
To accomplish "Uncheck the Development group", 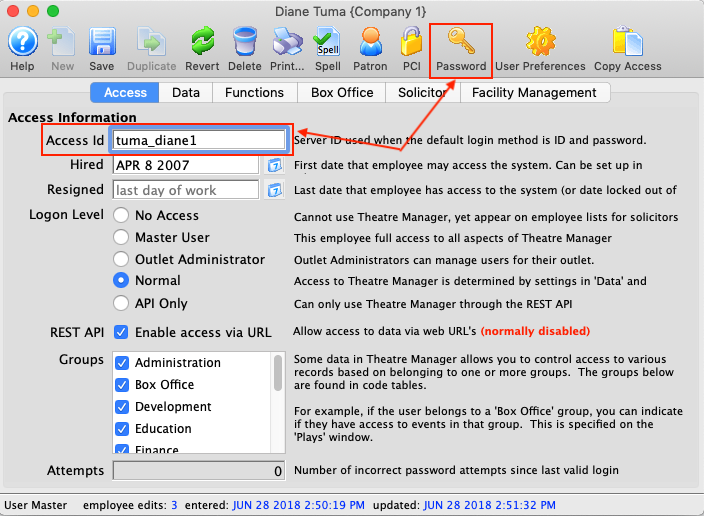I will [x=122, y=406].
